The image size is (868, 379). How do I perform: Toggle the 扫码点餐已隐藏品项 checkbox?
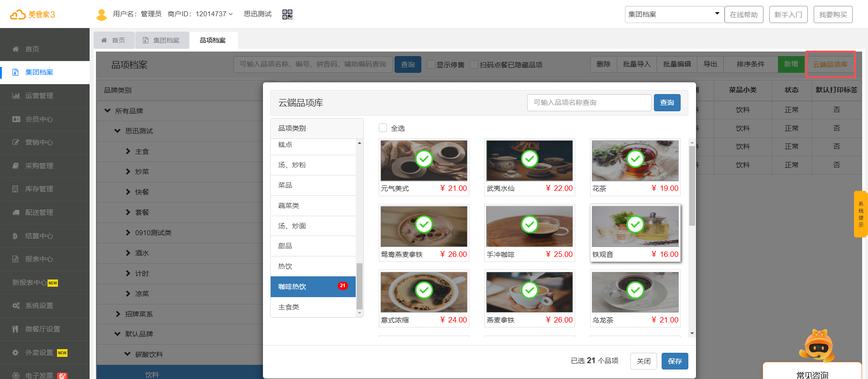(474, 65)
